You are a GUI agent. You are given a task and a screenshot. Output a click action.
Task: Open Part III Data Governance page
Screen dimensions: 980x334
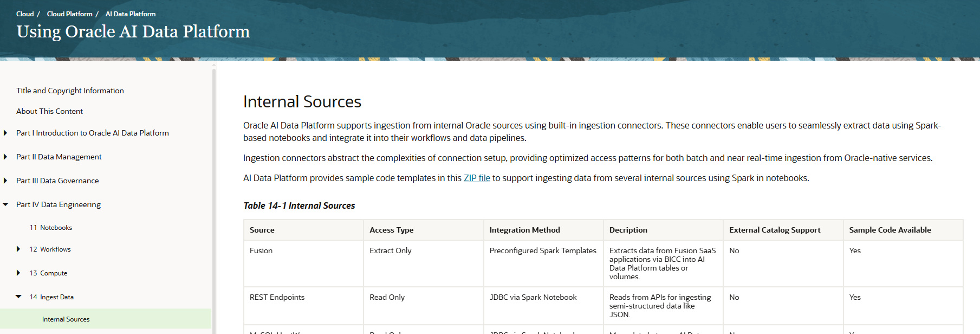click(57, 181)
